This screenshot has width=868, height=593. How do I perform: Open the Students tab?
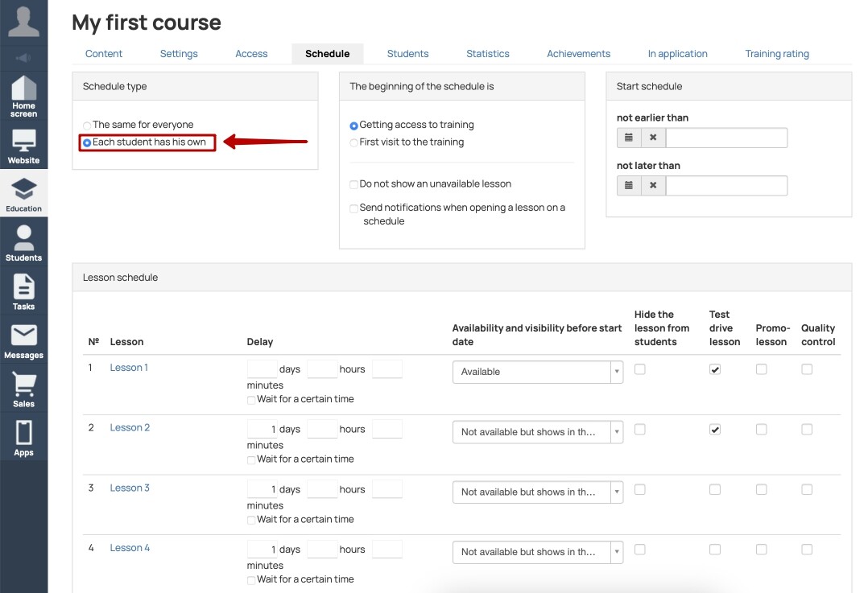pyautogui.click(x=408, y=54)
